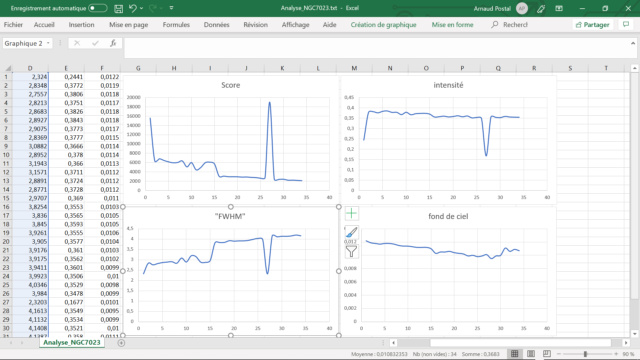Viewport: 640px width, 360px height.
Task: Add a new sheet with plus icon
Action: [x=121, y=343]
